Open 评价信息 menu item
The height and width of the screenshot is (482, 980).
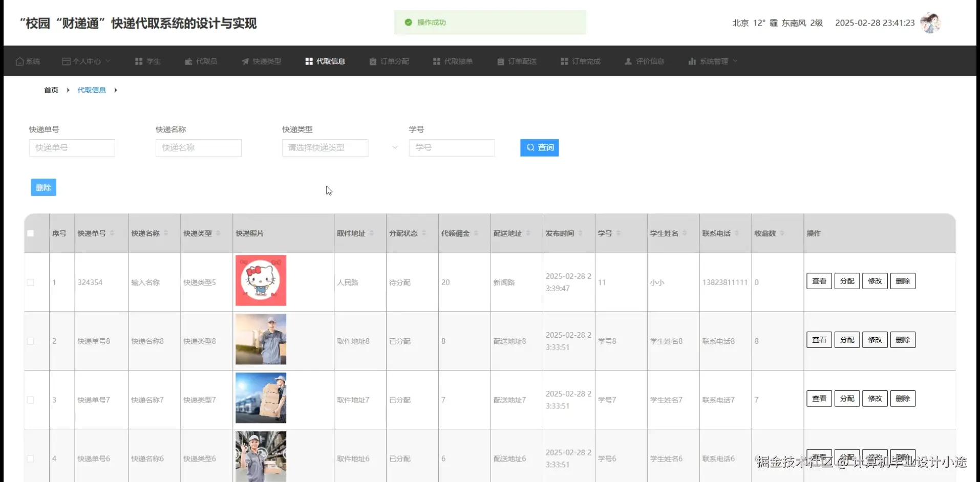[644, 61]
